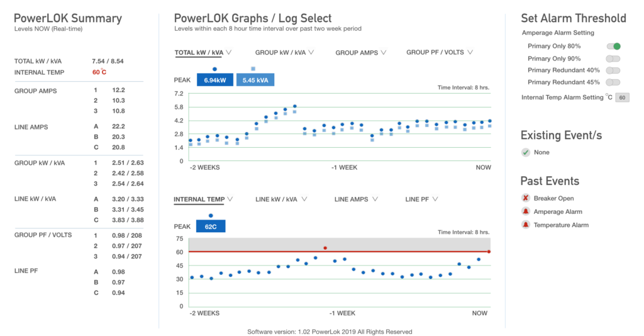Click the red NOW temperature point on the threshold line
Screen dimensions: 644x336
point(489,252)
